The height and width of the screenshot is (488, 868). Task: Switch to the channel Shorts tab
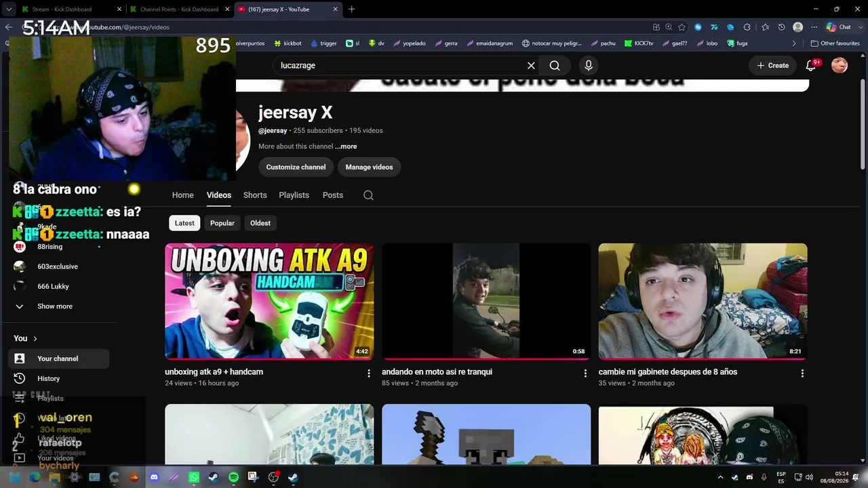[255, 195]
